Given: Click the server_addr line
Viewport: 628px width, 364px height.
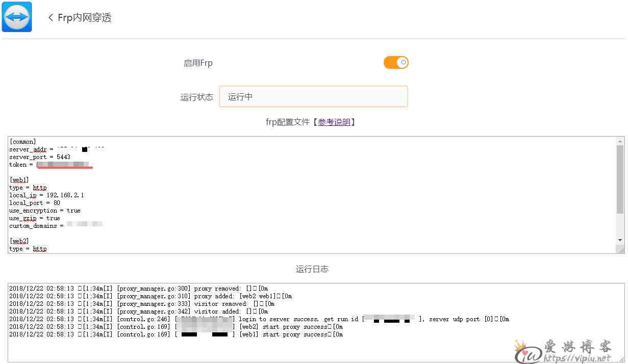Looking at the screenshot, I should pos(57,149).
